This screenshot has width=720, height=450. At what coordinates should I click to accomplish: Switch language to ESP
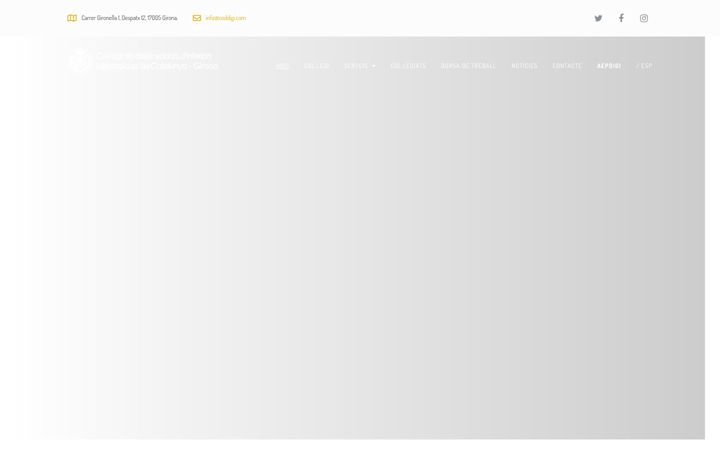645,66
